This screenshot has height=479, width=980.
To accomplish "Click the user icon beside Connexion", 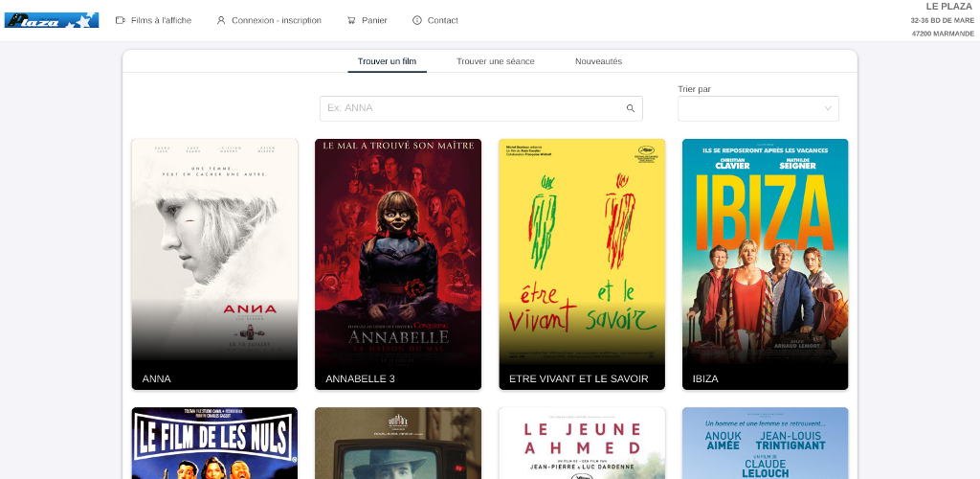I will pos(221,20).
